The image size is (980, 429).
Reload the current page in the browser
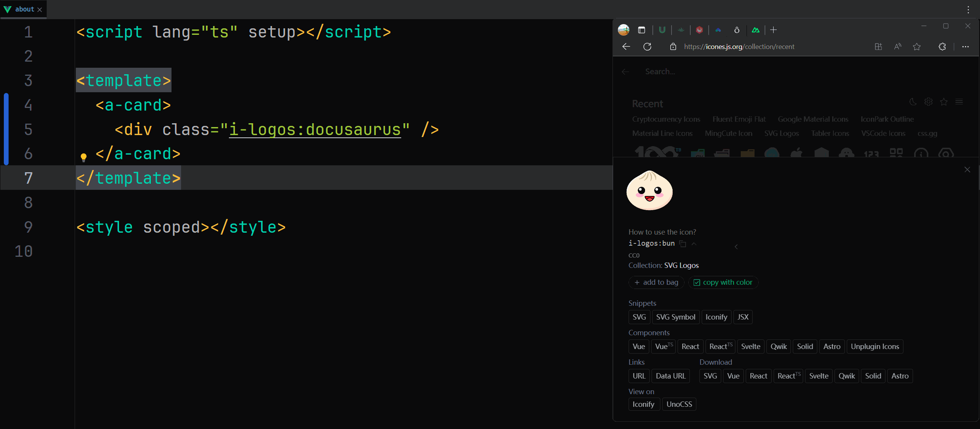point(648,46)
